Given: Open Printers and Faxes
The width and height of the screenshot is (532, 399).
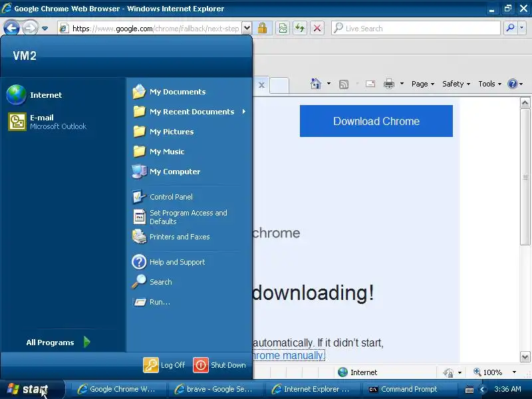Looking at the screenshot, I should click(189, 237).
